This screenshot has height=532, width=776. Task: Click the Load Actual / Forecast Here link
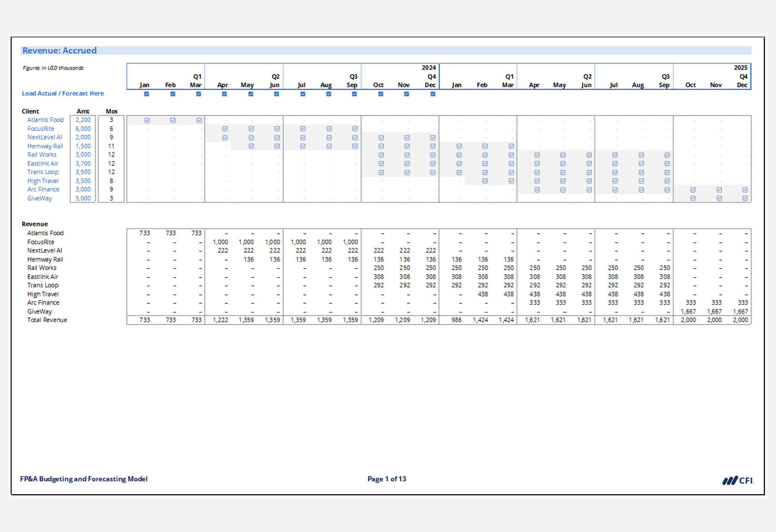[x=63, y=93]
